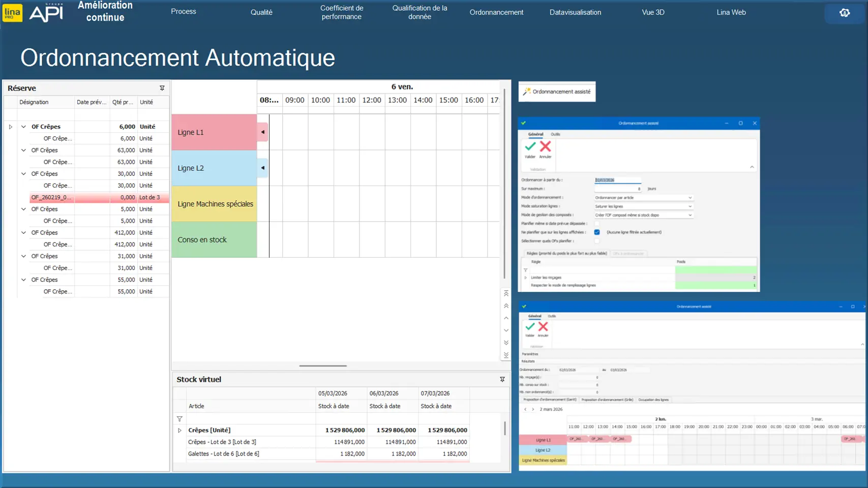Jump to top with double-chevron bar arrow
The width and height of the screenshot is (868, 488).
tap(506, 294)
